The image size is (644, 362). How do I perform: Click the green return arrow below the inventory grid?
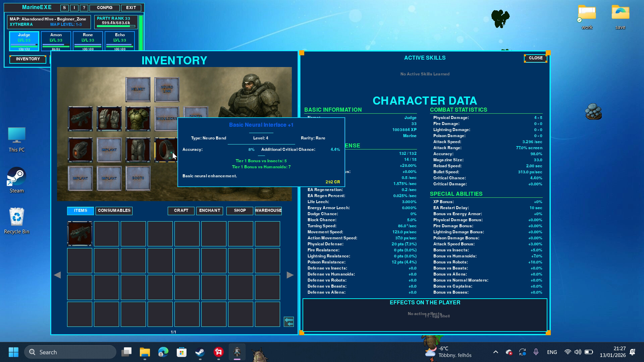(289, 322)
